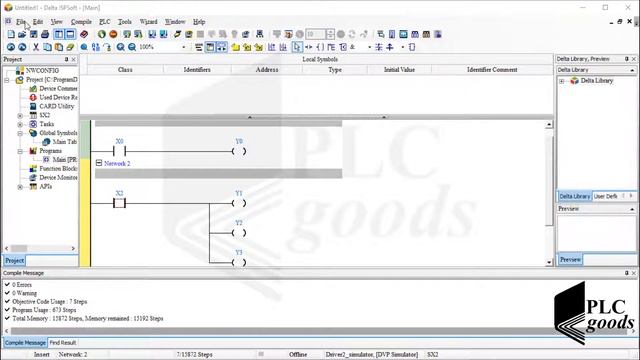Click the Zoom in magnifier icon
640x360 pixels.
(120, 47)
